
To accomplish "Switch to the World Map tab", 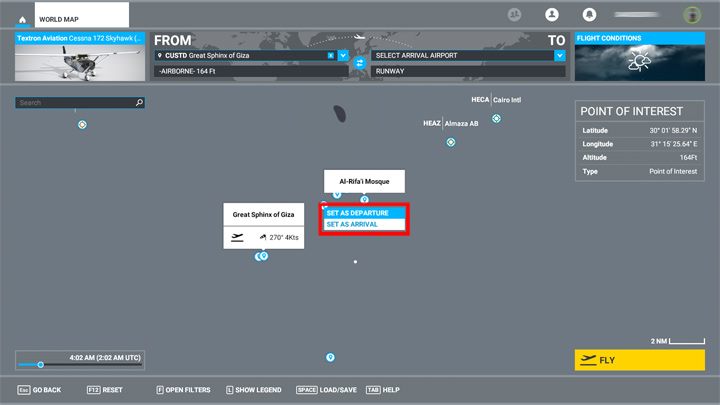I will 82,19.
